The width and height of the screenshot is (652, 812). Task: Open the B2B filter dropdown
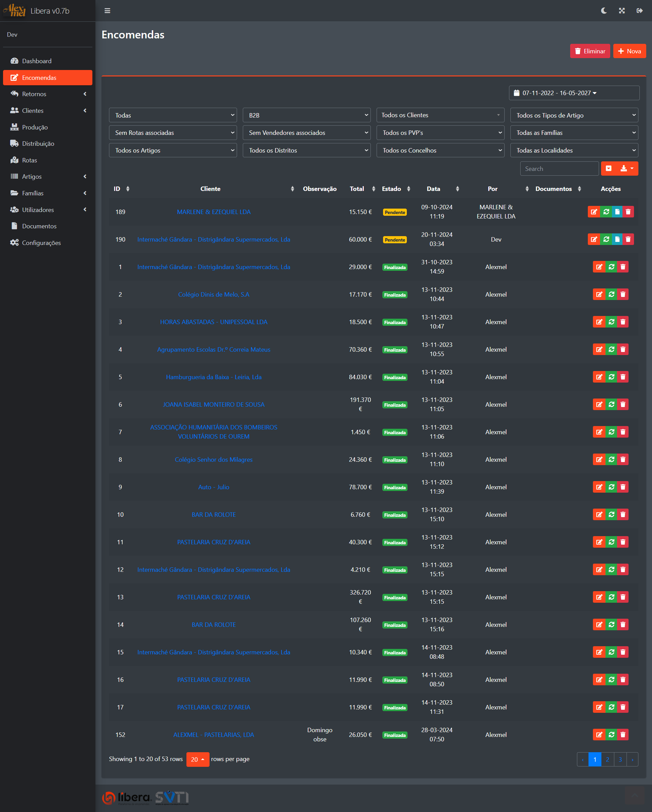[306, 115]
